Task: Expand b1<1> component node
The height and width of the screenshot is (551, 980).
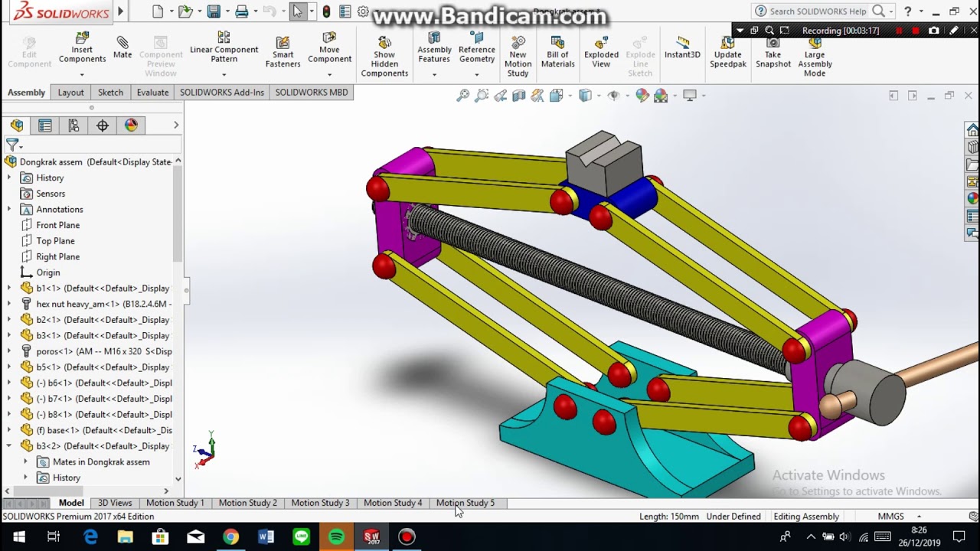Action: pyautogui.click(x=9, y=289)
